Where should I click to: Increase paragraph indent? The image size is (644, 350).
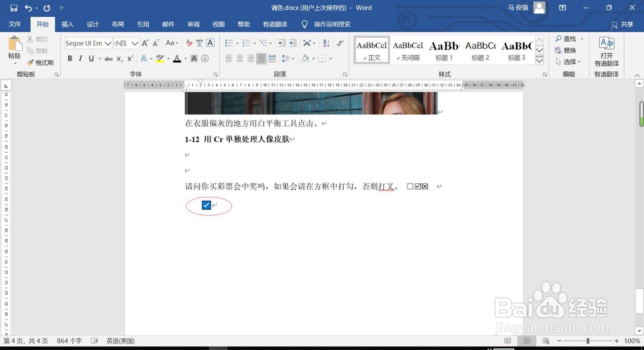[293, 43]
